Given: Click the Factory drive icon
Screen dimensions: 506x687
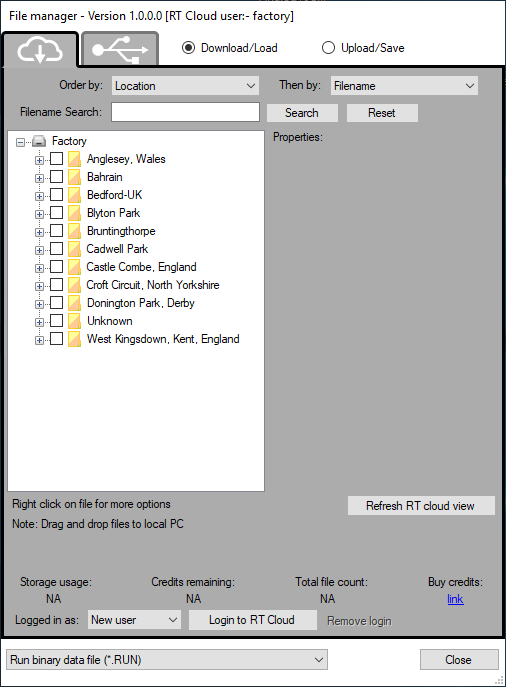Looking at the screenshot, I should 39,141.
